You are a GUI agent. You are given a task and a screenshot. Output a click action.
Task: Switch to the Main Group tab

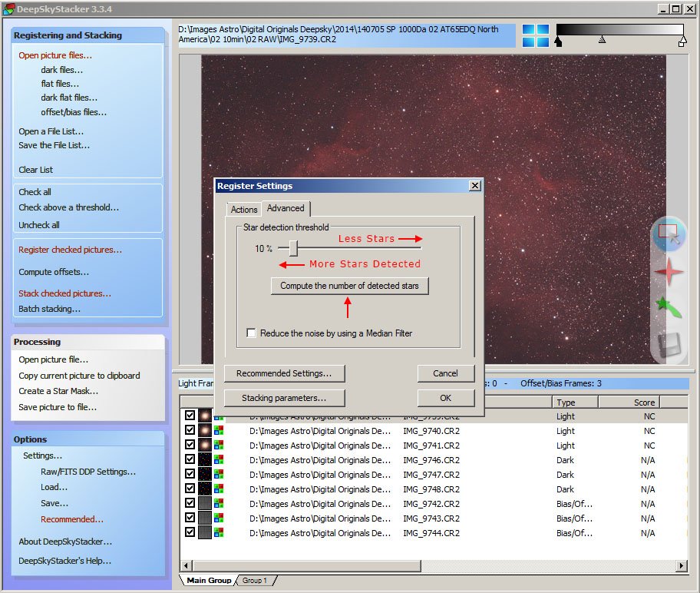pos(209,581)
